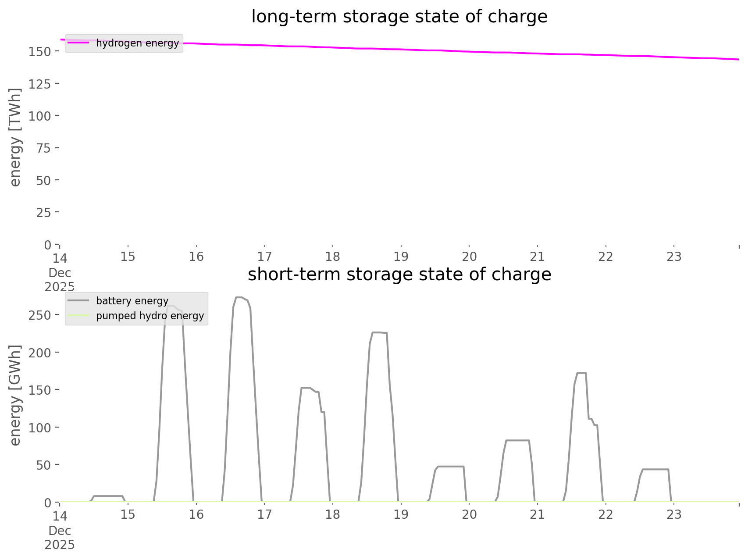Viewport: 748px width, 560px height.
Task: Select the 'battery energy' legend label
Action: [x=132, y=301]
